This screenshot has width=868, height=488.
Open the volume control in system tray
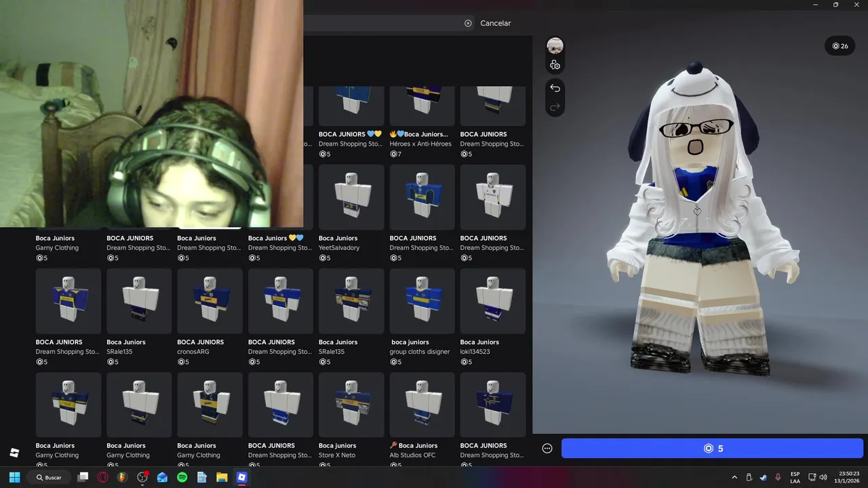point(823,477)
